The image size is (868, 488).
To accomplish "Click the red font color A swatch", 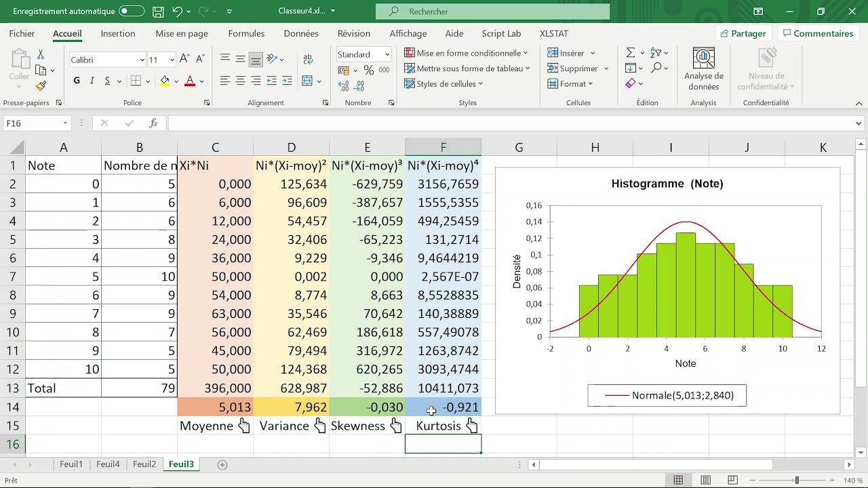I will (x=190, y=81).
